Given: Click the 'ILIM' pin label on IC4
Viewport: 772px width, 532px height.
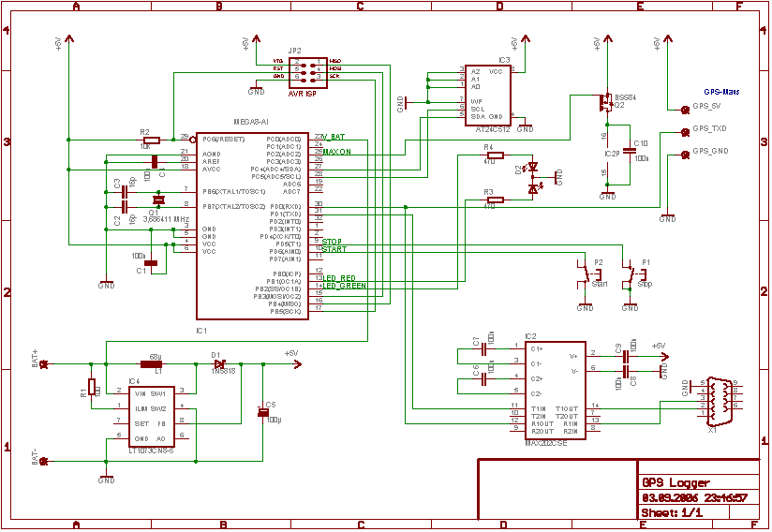Looking at the screenshot, I should [x=141, y=409].
